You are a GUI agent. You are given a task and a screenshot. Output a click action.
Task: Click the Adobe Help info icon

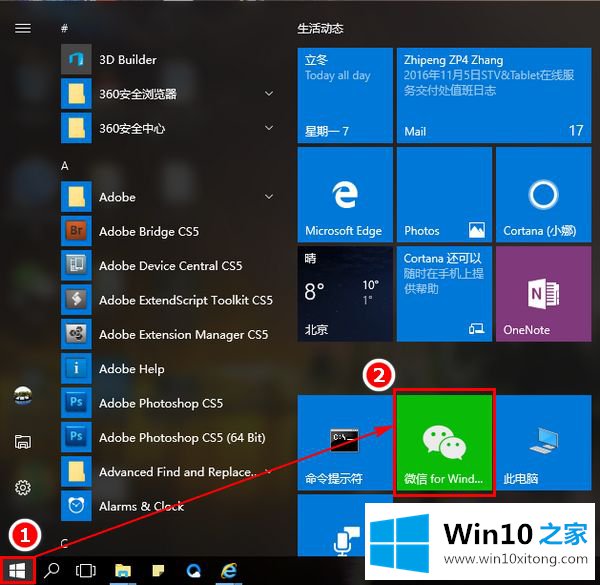tap(76, 368)
